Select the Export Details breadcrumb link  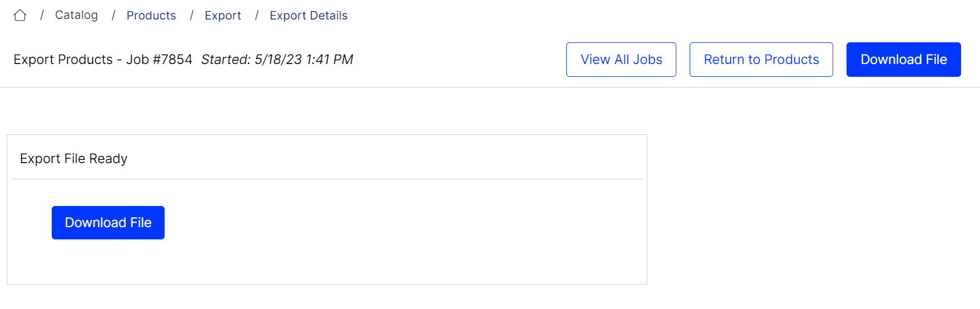(309, 16)
